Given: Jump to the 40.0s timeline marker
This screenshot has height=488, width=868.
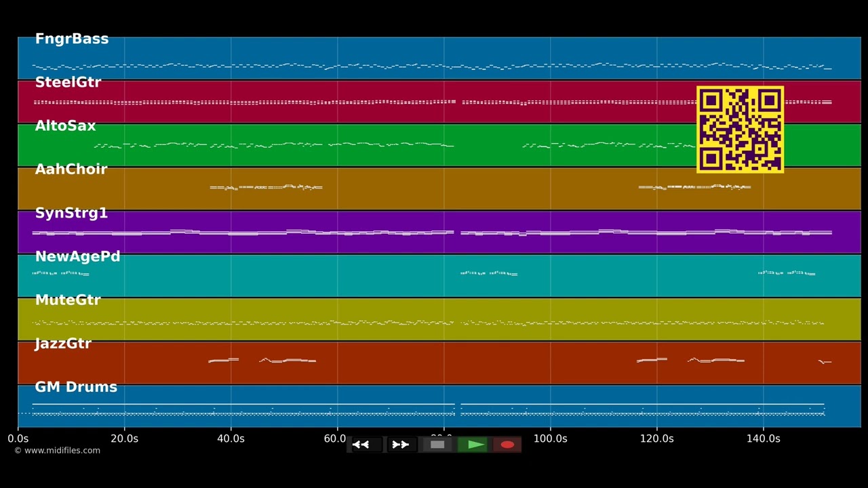Looking at the screenshot, I should [x=231, y=439].
